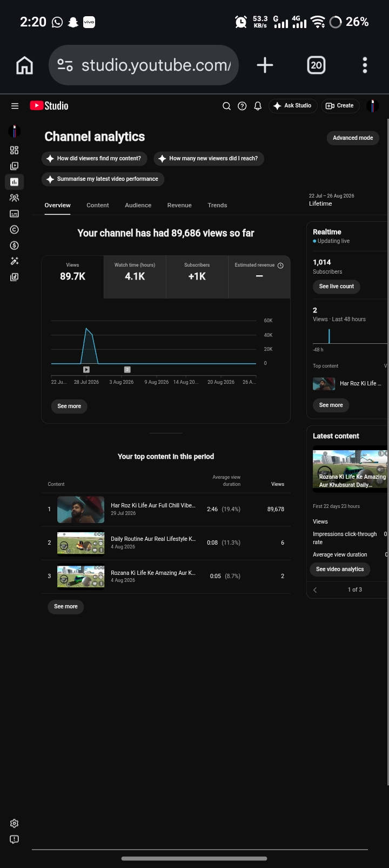The width and height of the screenshot is (389, 868).
Task: Select Subscribers +1K metric card
Action: click(x=197, y=277)
